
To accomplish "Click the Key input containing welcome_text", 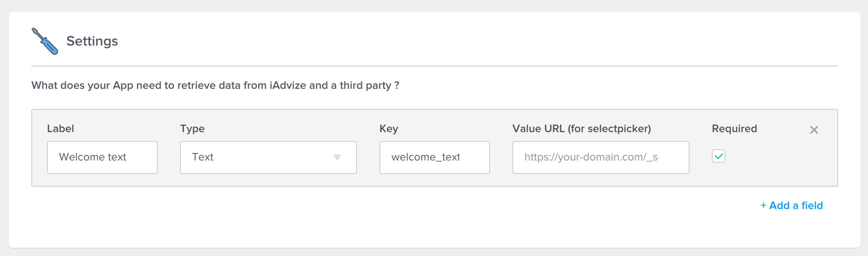I will click(x=434, y=157).
